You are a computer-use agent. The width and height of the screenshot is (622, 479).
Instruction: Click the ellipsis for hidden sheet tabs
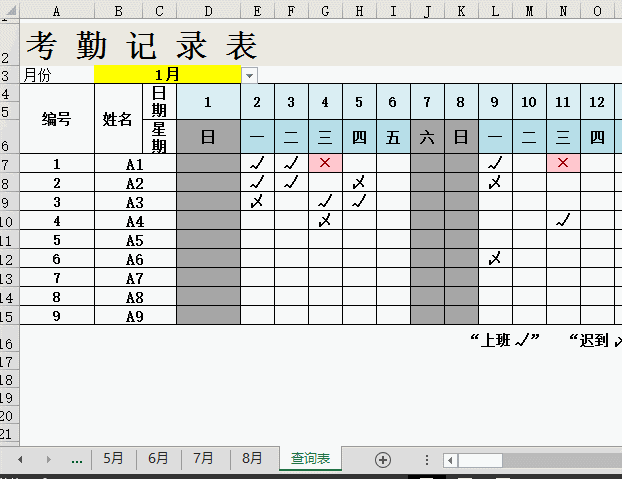click(76, 459)
